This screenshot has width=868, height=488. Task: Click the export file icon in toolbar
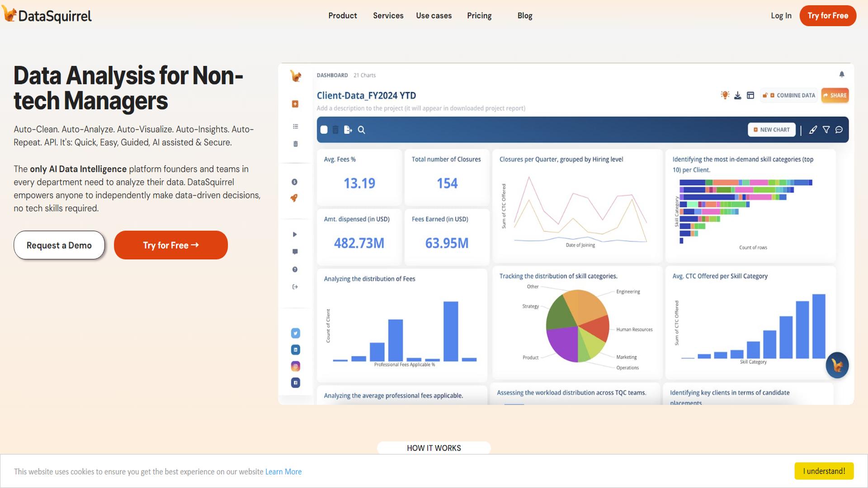coord(348,130)
